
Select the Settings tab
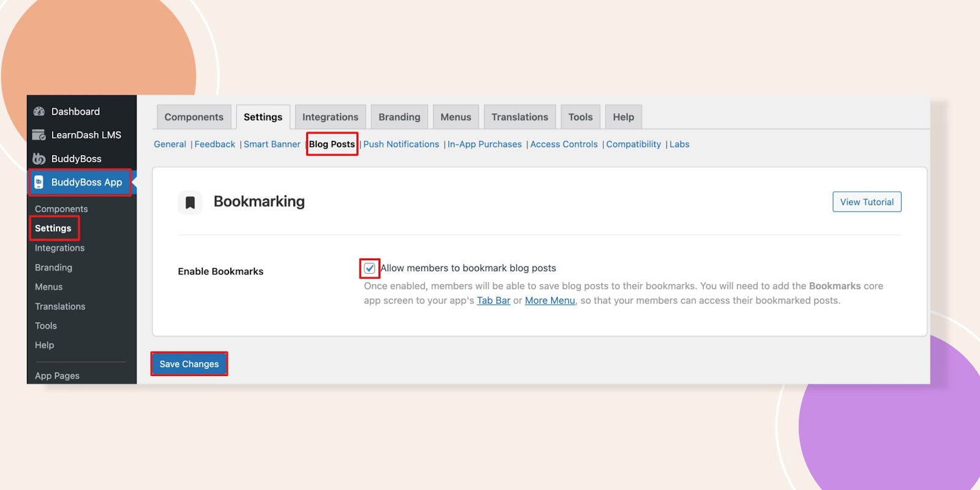pyautogui.click(x=263, y=117)
